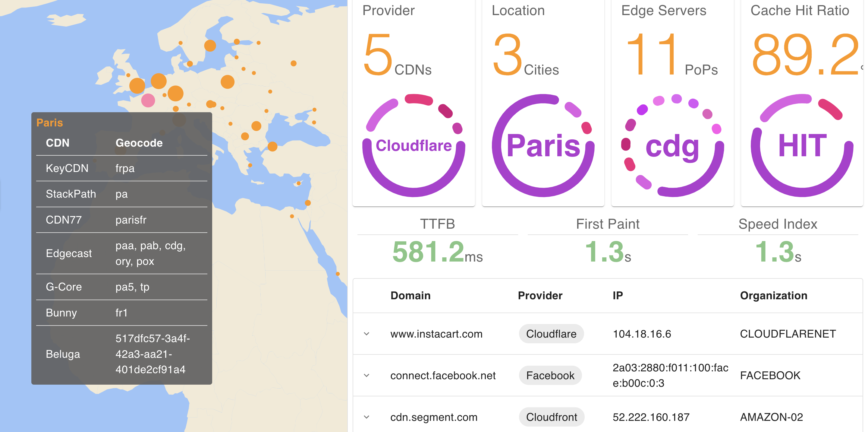868x432 pixels.
Task: Expand the www.instacart.com row chevron
Action: point(366,334)
